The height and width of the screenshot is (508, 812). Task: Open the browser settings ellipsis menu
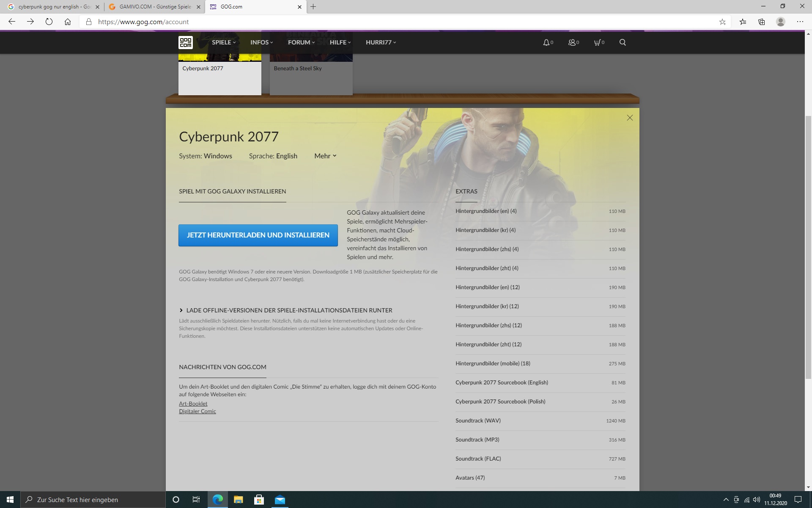(800, 22)
